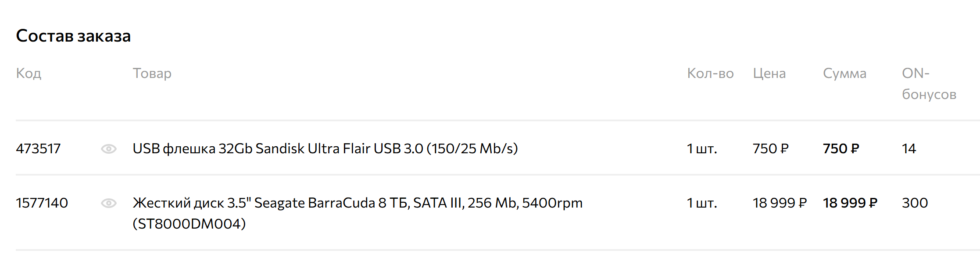Click the Цена column header
This screenshot has width=980, height=268.
tap(769, 74)
